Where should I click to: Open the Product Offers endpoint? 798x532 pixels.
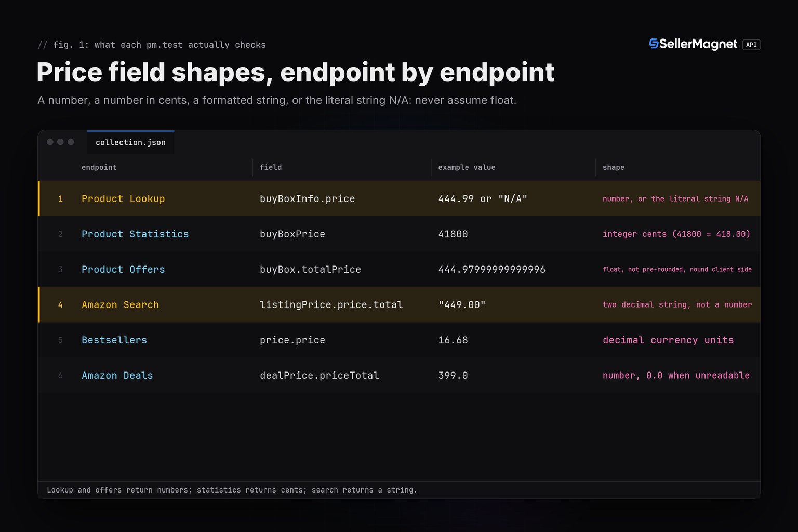pyautogui.click(x=123, y=269)
